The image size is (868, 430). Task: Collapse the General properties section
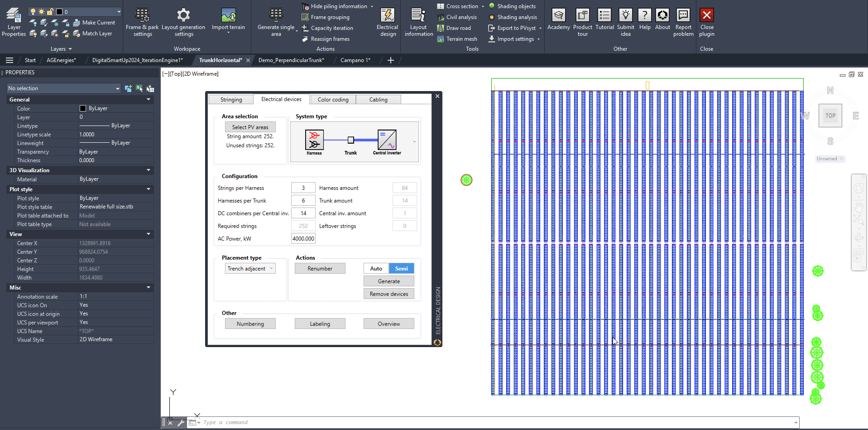(149, 100)
